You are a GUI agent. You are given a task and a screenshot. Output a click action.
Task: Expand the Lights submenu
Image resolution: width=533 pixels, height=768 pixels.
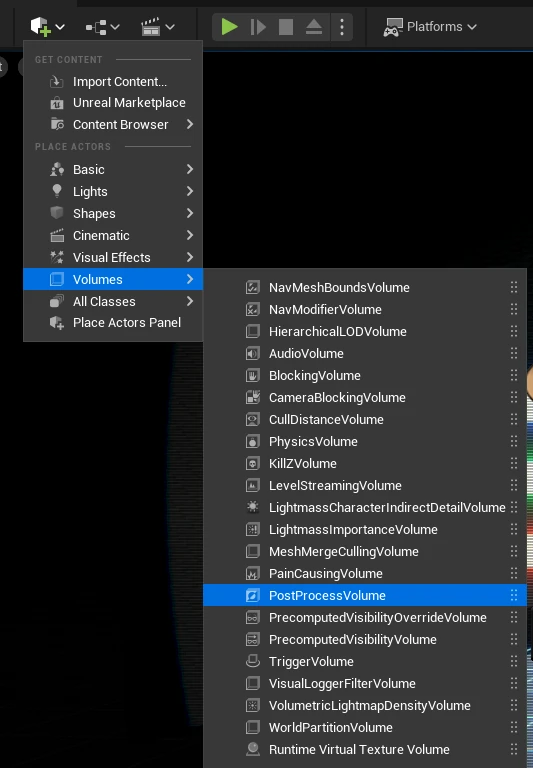point(113,192)
